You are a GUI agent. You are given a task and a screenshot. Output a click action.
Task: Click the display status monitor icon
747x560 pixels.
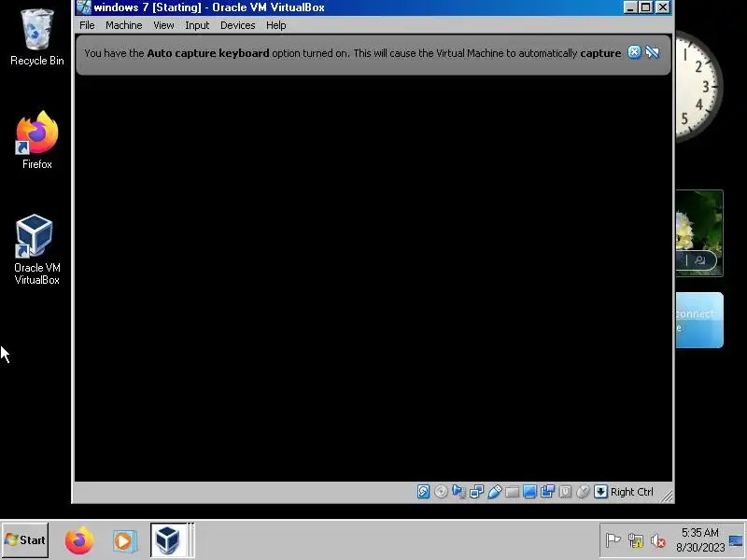click(529, 492)
